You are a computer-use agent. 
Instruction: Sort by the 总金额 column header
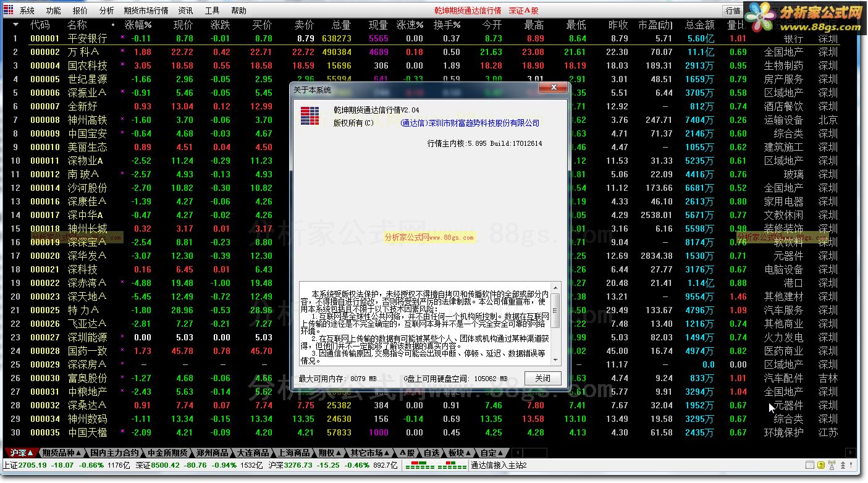click(x=699, y=25)
